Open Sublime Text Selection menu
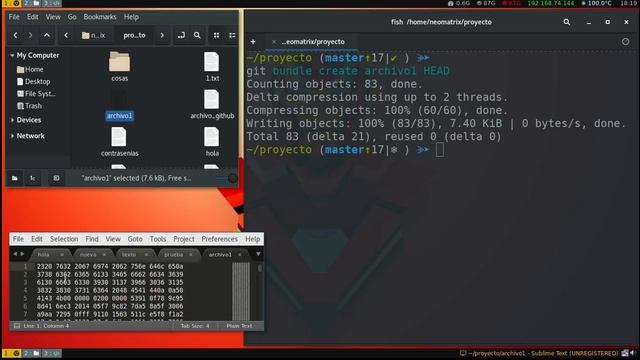Image resolution: width=640 pixels, height=360 pixels. click(x=64, y=239)
